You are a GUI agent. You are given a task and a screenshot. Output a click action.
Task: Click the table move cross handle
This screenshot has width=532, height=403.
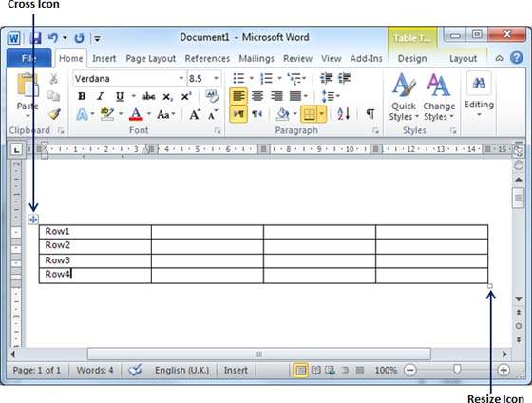point(33,220)
